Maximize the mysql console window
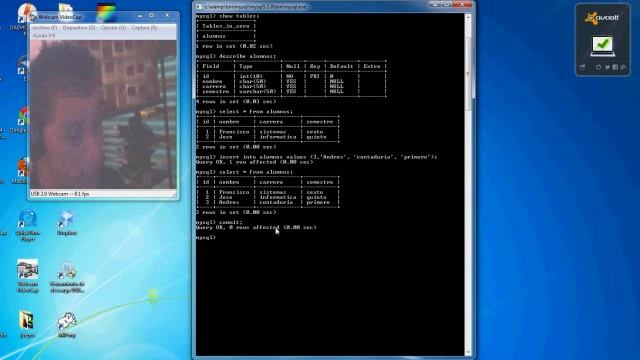Viewport: 640px width, 360px height. pyautogui.click(x=446, y=4)
